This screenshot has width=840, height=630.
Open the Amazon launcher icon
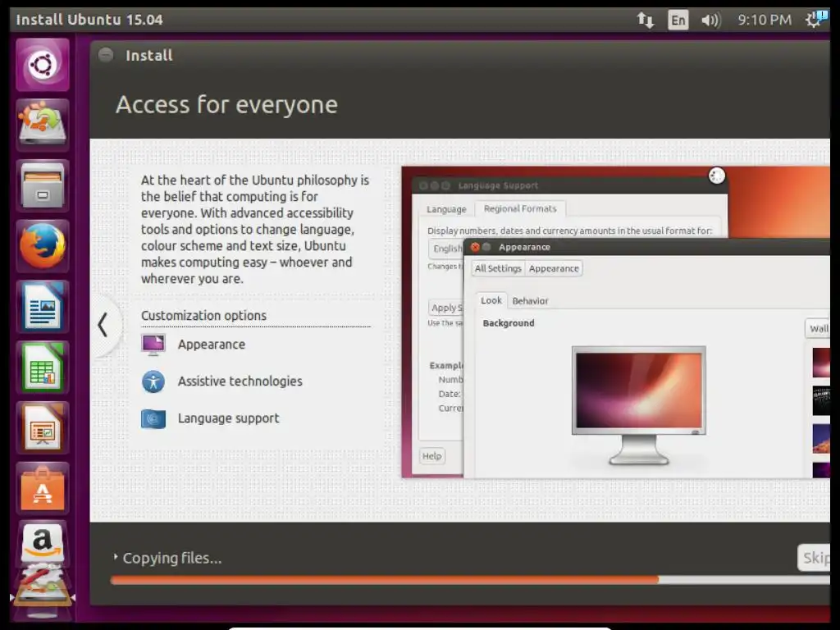[x=43, y=542]
